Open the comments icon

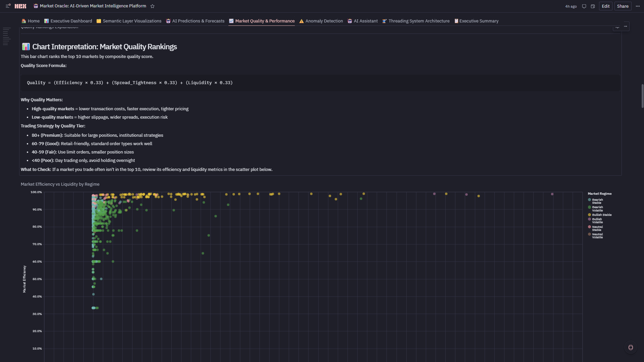coord(584,6)
